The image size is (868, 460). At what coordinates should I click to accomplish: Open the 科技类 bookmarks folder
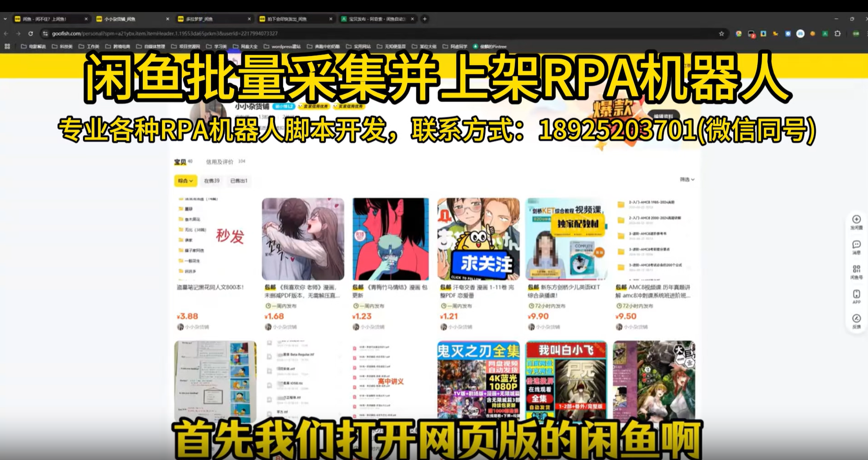62,47
